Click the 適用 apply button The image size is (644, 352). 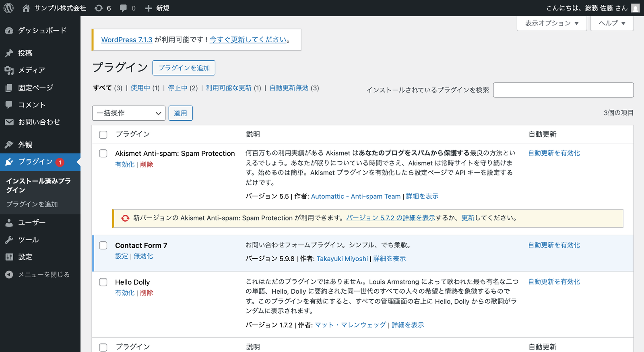pyautogui.click(x=180, y=113)
